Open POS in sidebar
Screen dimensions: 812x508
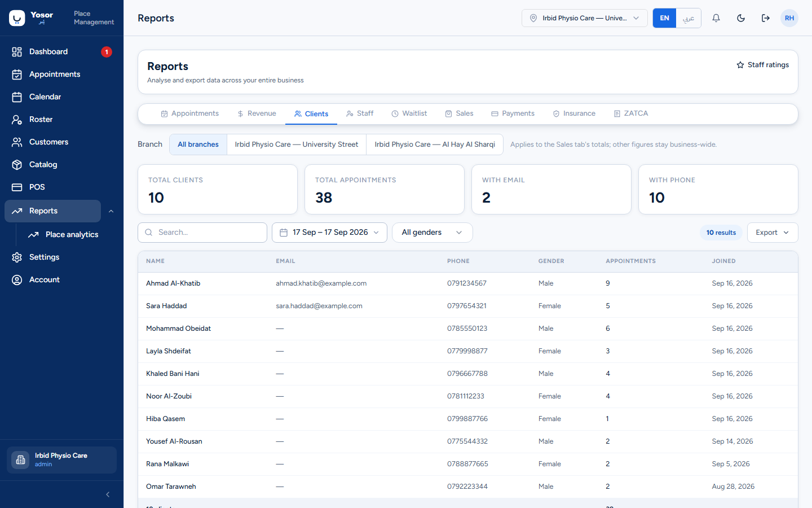tap(37, 187)
